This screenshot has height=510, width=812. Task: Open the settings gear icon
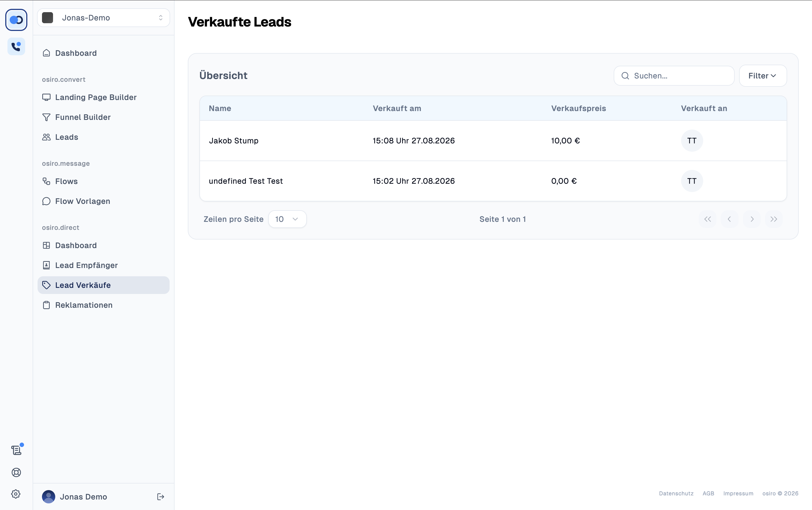coord(16,494)
